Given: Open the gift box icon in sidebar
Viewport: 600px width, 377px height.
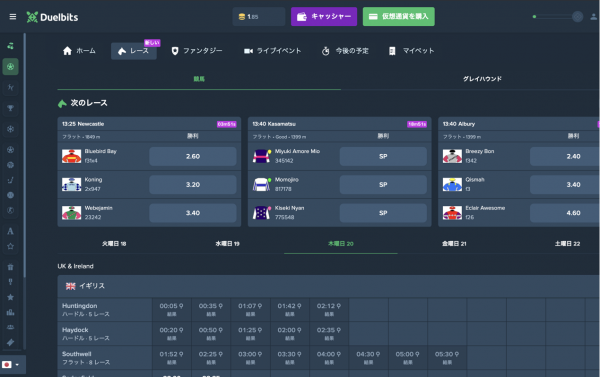Looking at the screenshot, I should tap(10, 267).
